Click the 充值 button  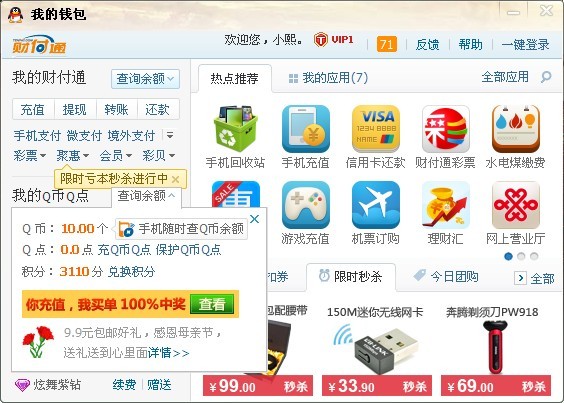[33, 109]
